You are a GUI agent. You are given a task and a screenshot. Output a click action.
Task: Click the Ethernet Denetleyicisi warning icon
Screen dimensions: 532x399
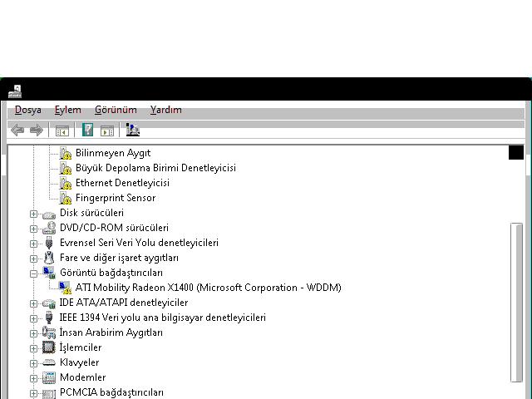65,183
